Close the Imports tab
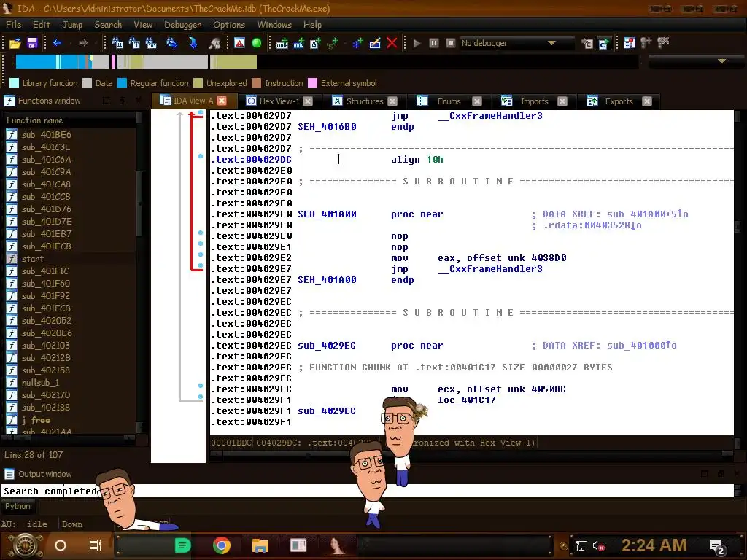The width and height of the screenshot is (747, 560). tap(562, 101)
